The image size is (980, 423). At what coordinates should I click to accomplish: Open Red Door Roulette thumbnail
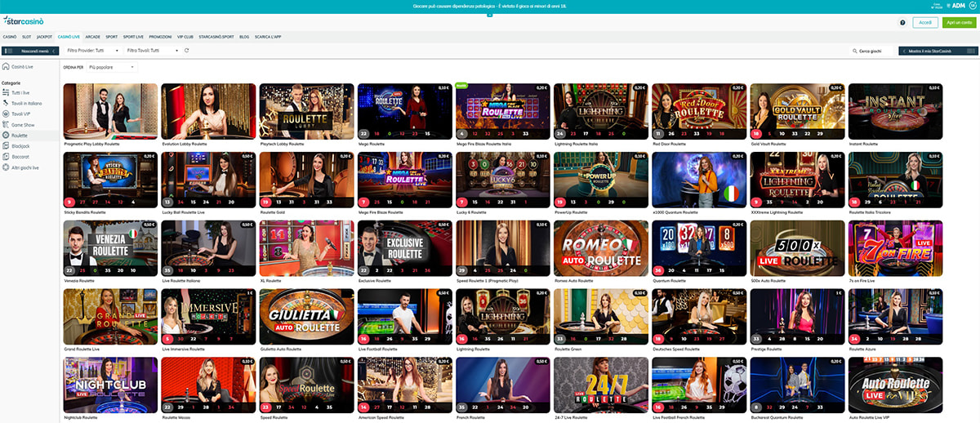click(699, 111)
